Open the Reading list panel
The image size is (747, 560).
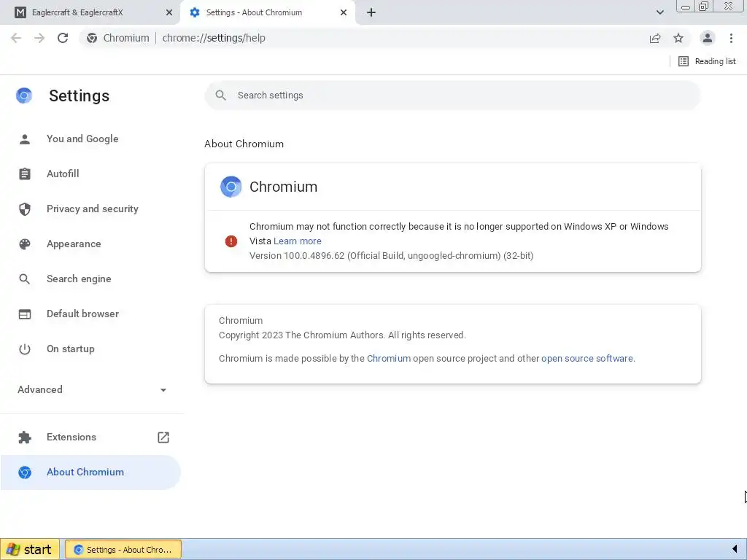tap(707, 61)
